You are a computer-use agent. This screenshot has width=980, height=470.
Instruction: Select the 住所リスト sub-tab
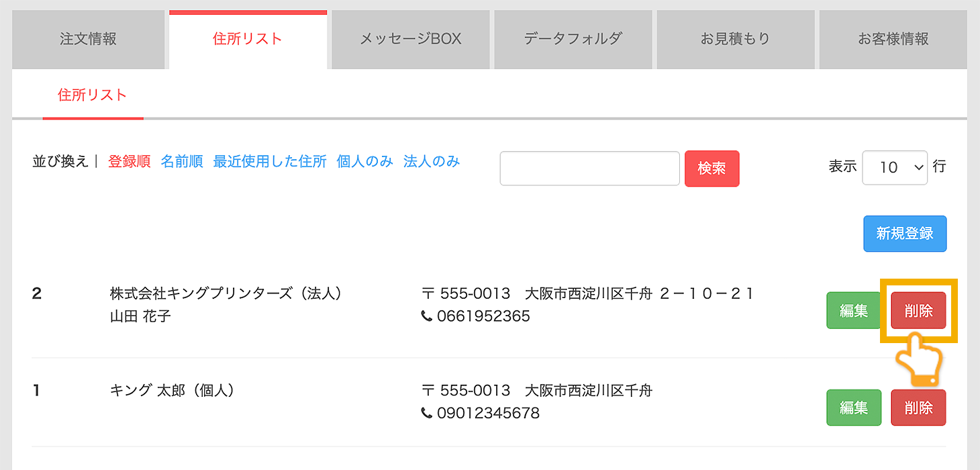point(93,95)
